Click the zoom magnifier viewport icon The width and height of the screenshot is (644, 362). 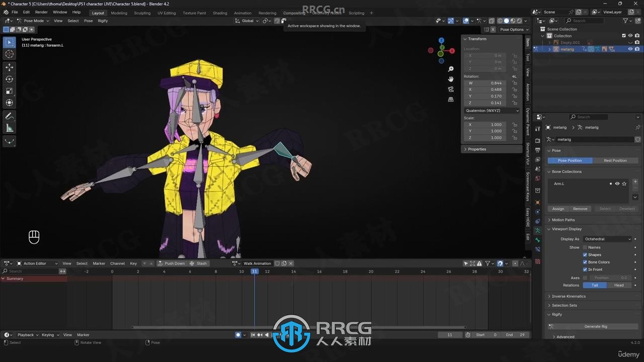coord(451,69)
